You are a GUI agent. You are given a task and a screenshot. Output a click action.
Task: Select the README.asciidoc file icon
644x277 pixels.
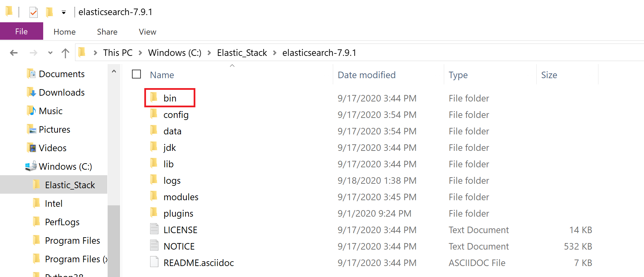click(x=154, y=262)
